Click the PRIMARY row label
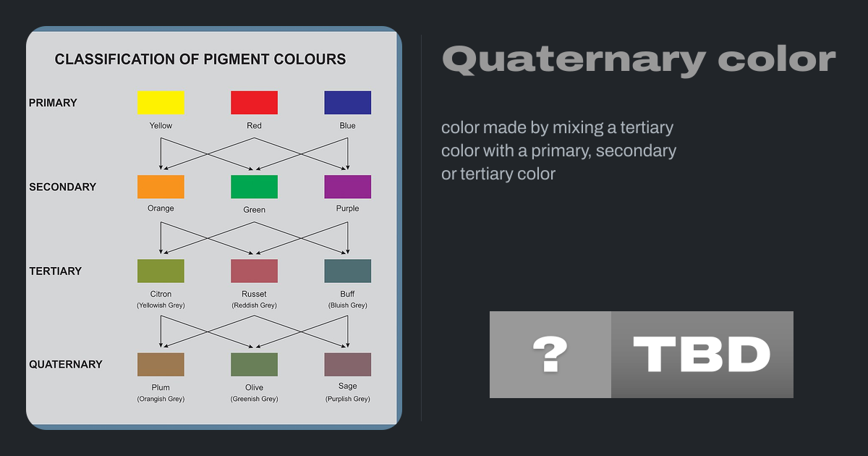 [x=53, y=103]
